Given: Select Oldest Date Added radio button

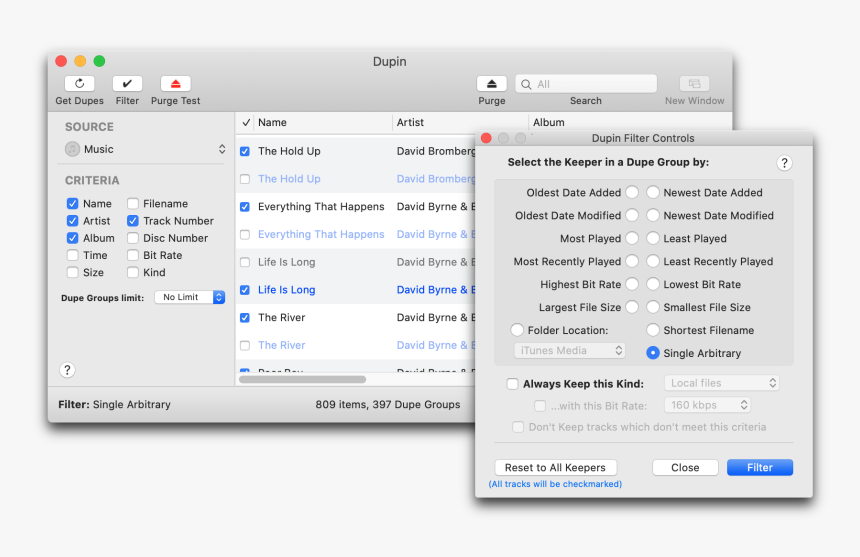Looking at the screenshot, I should [632, 192].
